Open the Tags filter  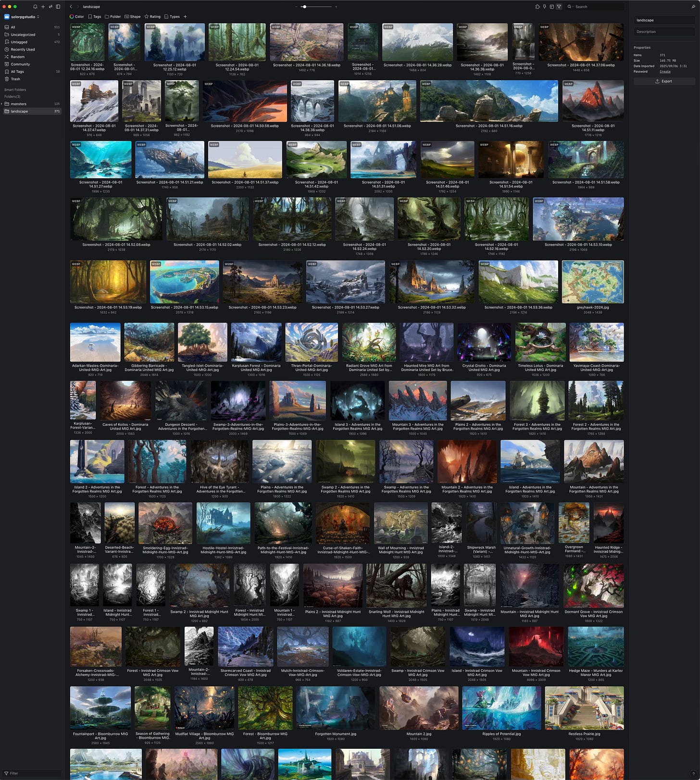95,16
